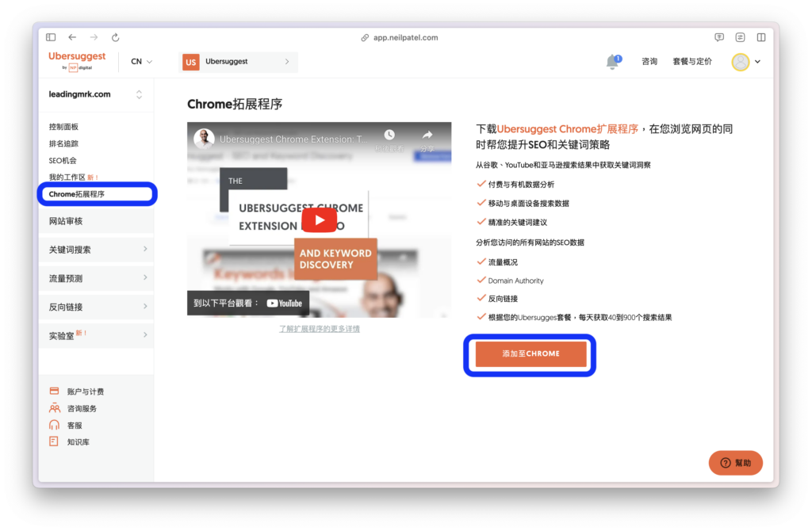Image resolution: width=812 pixels, height=531 pixels.
Task: Open the CN language dropdown
Action: [141, 62]
